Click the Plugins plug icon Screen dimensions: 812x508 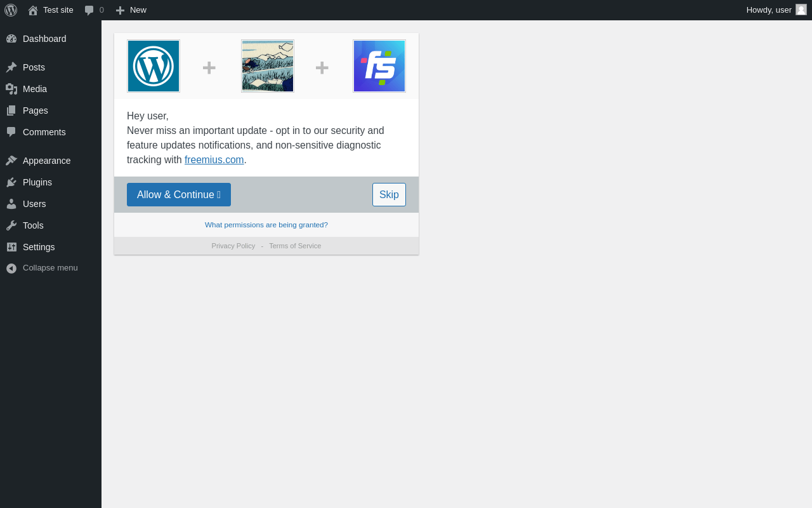click(x=11, y=182)
